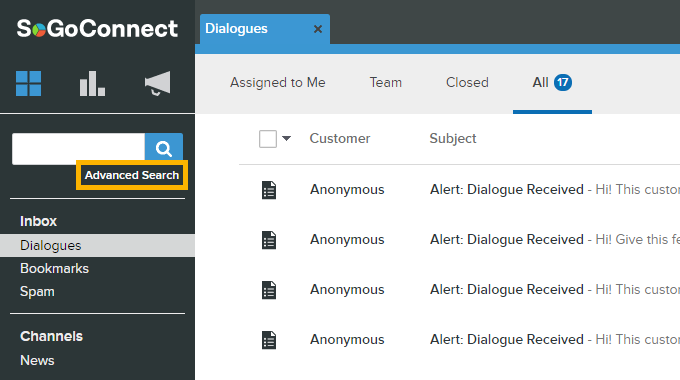Viewport: 680px width, 380px height.
Task: Open the dashboard grid icon
Action: point(29,83)
